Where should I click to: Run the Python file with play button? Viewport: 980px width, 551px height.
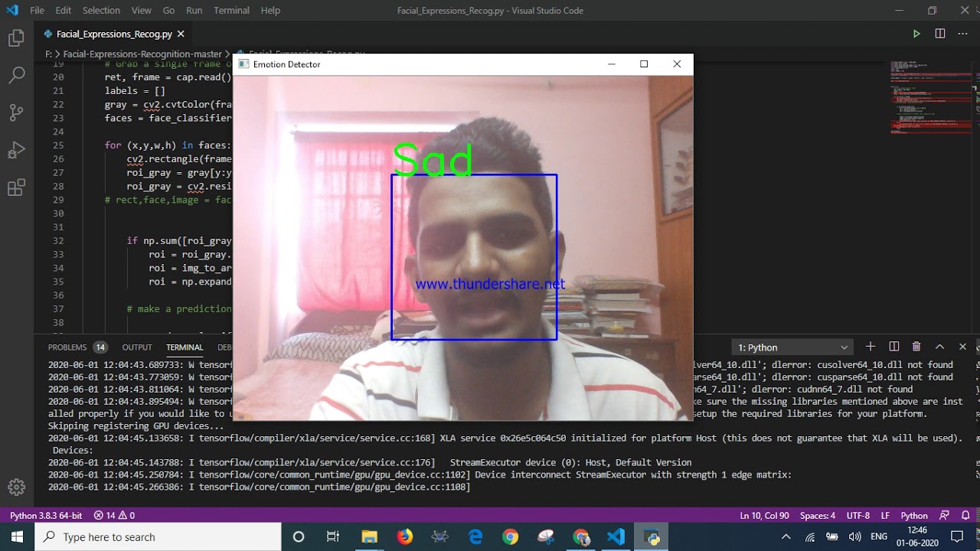click(916, 34)
